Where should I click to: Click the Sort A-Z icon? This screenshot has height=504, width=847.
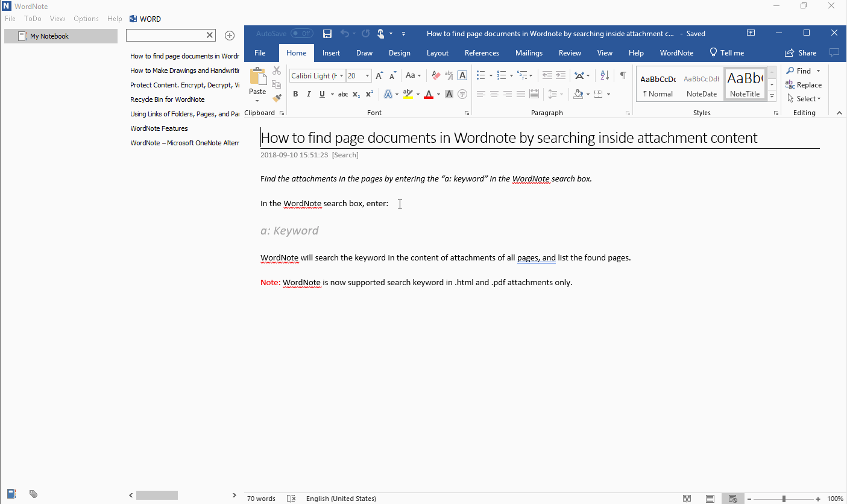[605, 75]
